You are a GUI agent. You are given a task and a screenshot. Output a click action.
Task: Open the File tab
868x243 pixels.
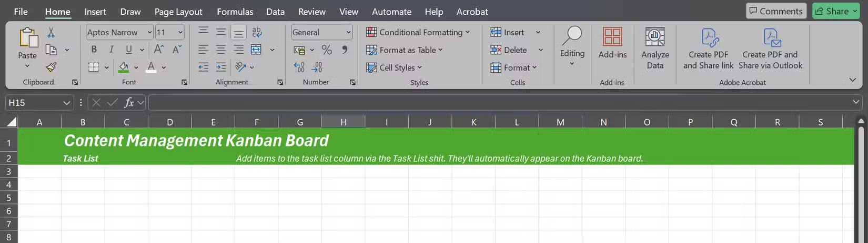coord(21,12)
